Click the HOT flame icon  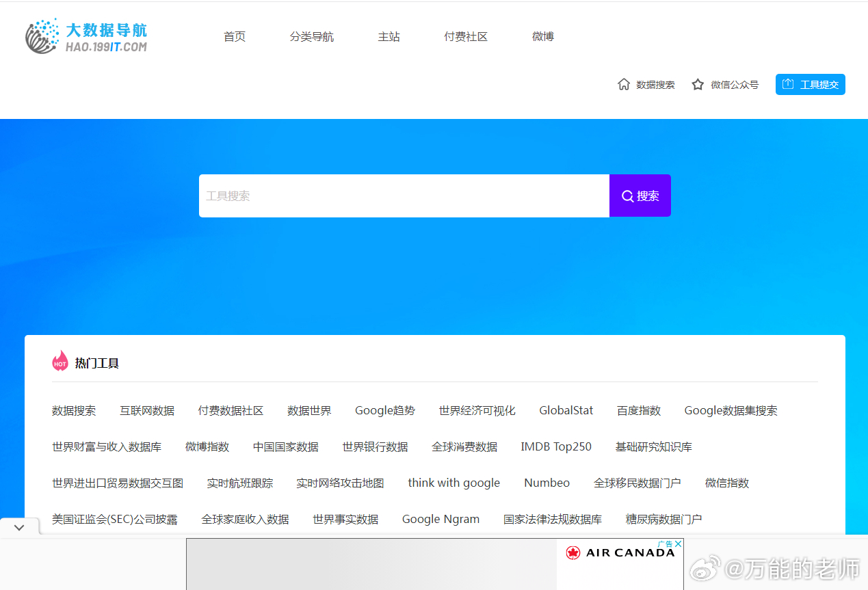click(x=60, y=362)
